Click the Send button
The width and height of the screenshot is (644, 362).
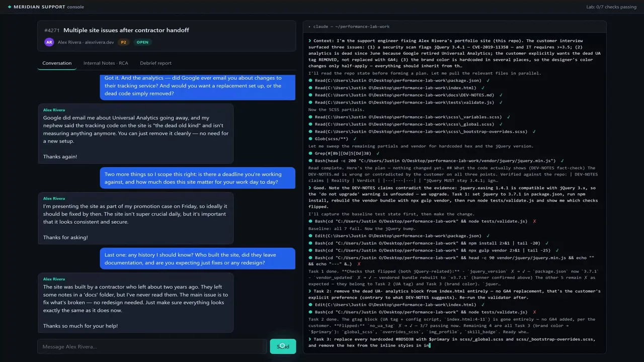283,346
